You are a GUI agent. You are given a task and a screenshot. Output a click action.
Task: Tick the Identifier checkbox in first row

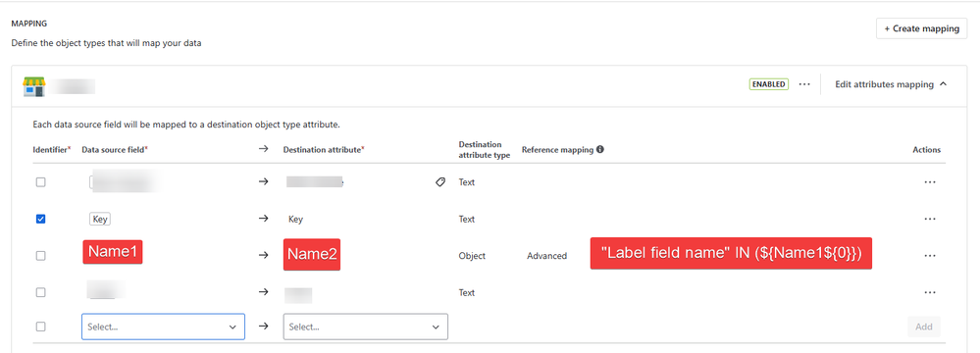pos(40,182)
